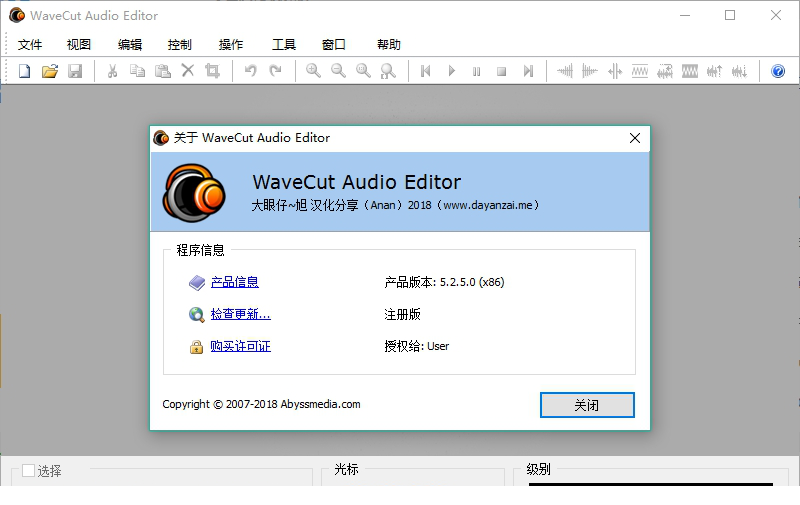Viewport: 800px width, 505px height.
Task: Click the Cut scissors icon
Action: point(112,71)
